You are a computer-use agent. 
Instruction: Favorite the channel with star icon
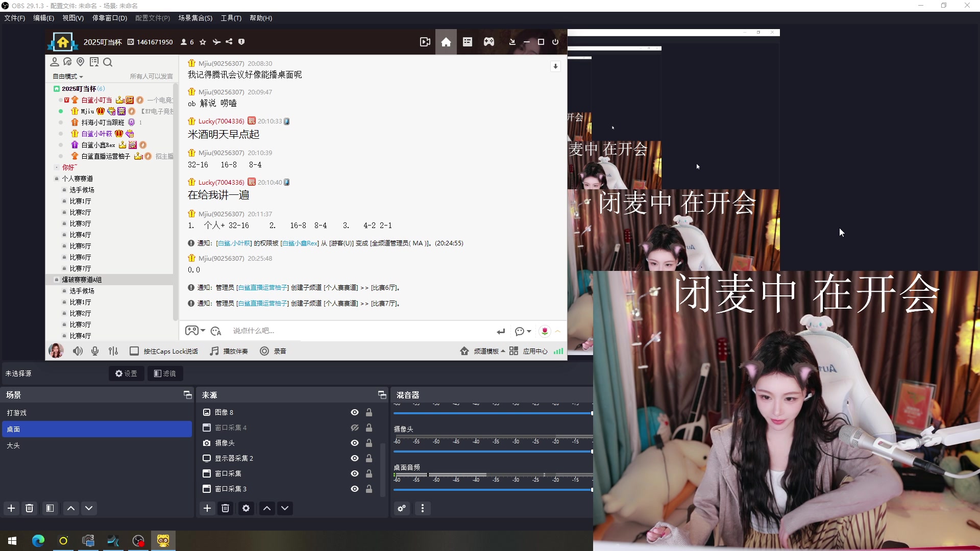coord(203,42)
